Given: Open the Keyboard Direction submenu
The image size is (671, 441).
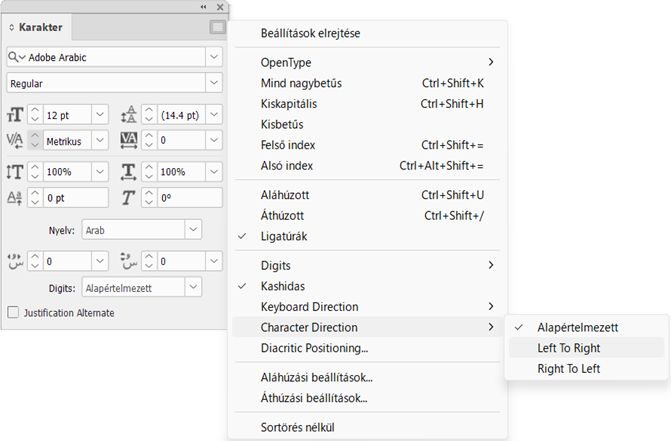Looking at the screenshot, I should tap(367, 307).
